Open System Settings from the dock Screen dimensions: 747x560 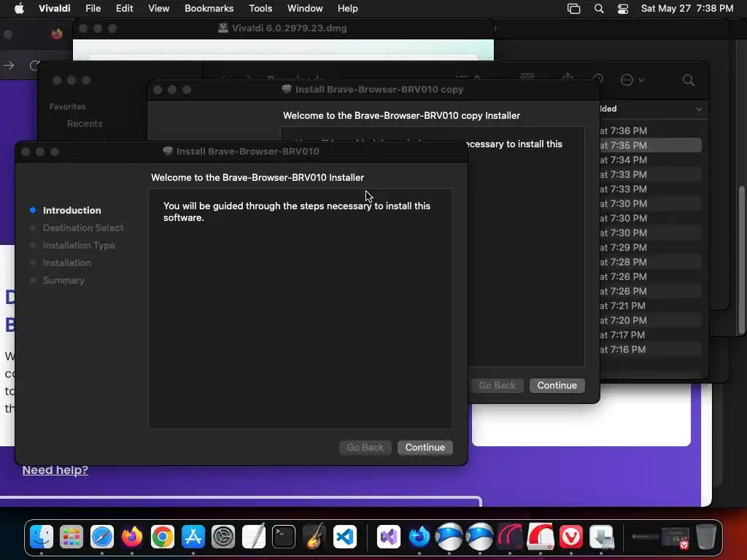pyautogui.click(x=223, y=537)
